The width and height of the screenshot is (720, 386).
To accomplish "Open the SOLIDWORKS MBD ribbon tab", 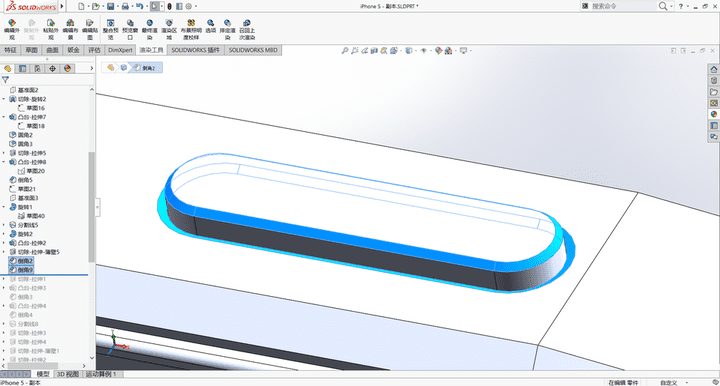I will tap(253, 50).
